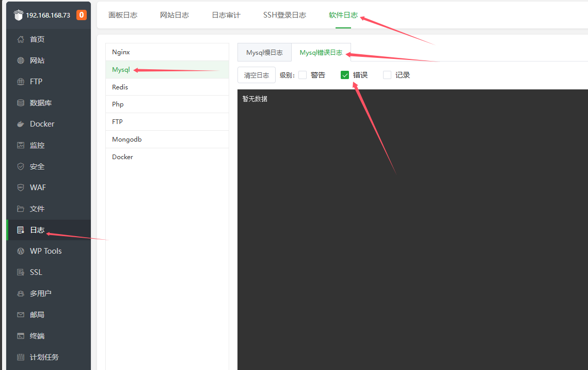The height and width of the screenshot is (370, 588).
Task: Open the WP Tools menu label
Action: pyautogui.click(x=46, y=251)
